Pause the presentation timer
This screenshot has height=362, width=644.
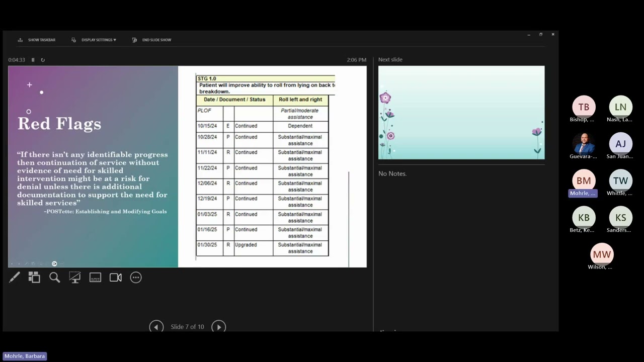coord(33,60)
